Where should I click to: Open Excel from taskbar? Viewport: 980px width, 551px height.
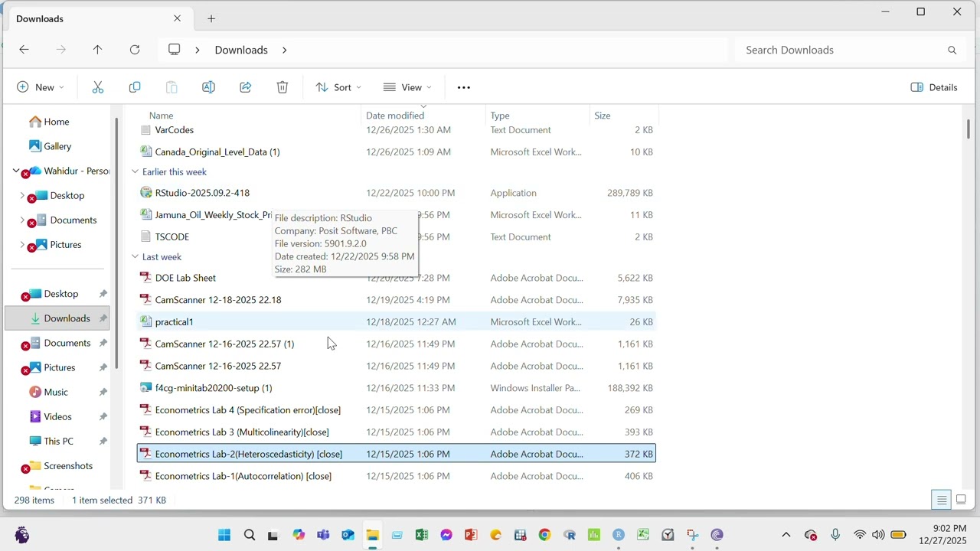(x=421, y=535)
